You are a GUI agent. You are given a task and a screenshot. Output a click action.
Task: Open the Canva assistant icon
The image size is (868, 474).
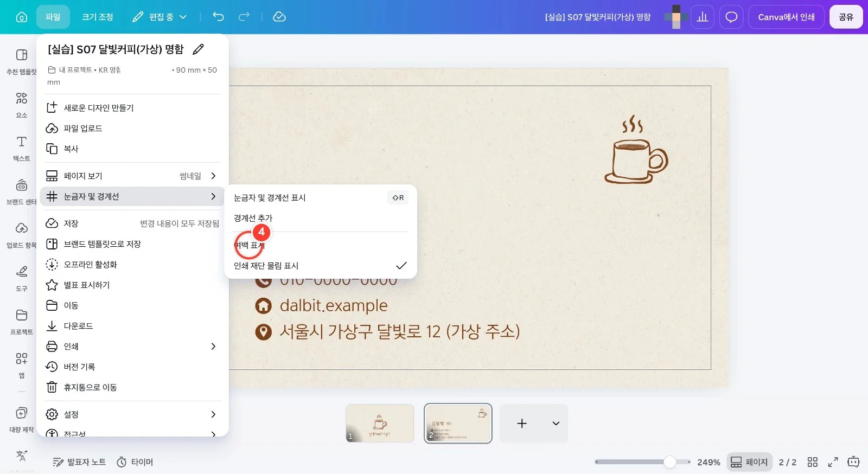tap(853, 462)
